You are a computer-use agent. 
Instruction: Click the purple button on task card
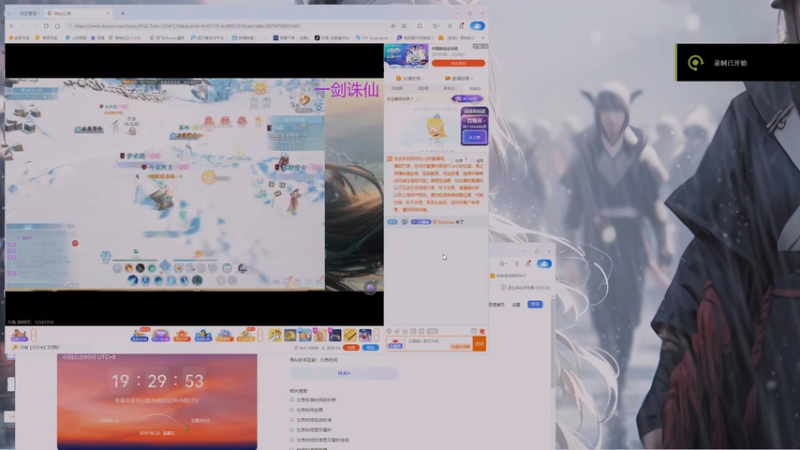coord(474,137)
